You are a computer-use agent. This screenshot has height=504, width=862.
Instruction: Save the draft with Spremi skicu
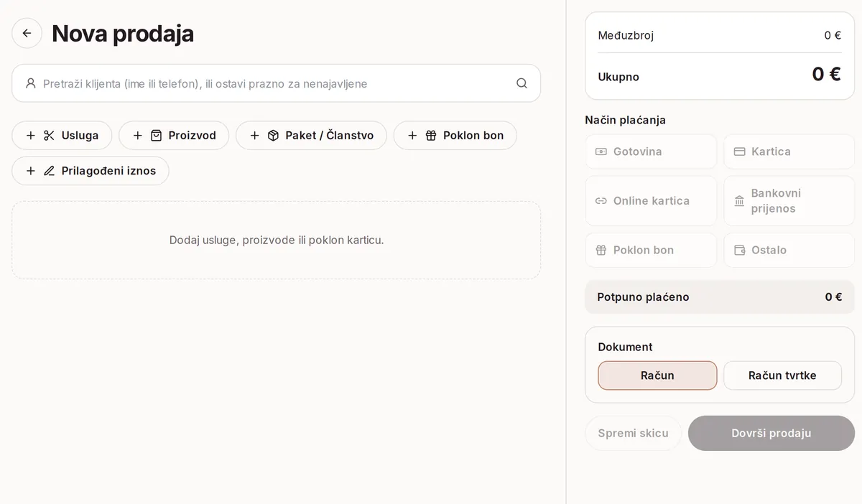pos(633,433)
